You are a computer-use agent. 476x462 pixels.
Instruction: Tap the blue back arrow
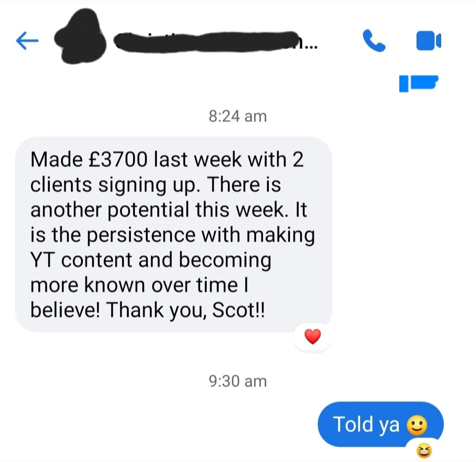pyautogui.click(x=27, y=41)
